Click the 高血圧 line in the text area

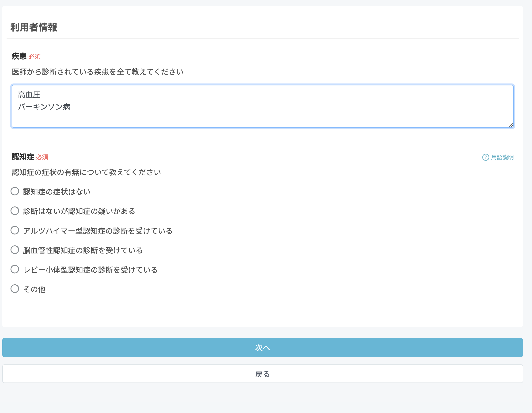(29, 95)
